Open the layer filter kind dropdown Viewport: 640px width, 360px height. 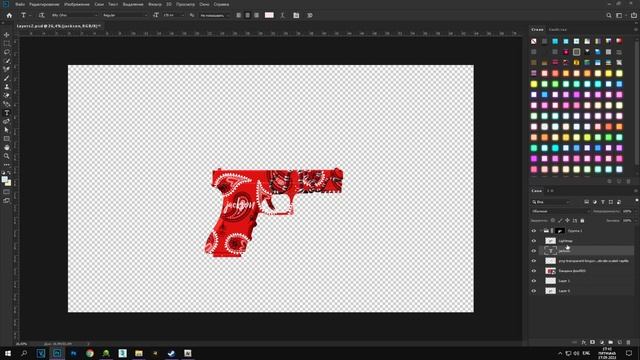point(551,202)
